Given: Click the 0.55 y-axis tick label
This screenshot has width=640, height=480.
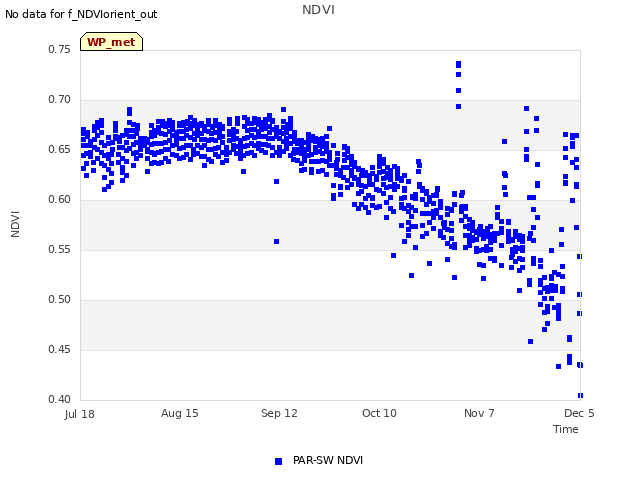Looking at the screenshot, I should [60, 249].
